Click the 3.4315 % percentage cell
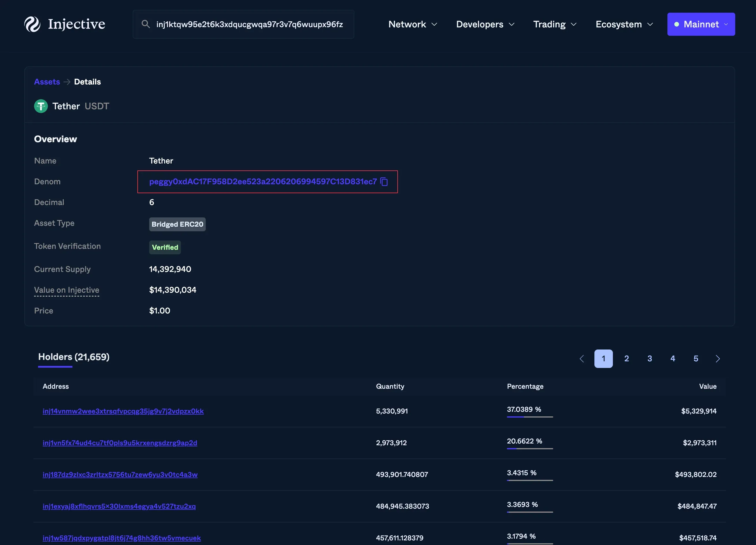The width and height of the screenshot is (756, 545). pyautogui.click(x=522, y=473)
